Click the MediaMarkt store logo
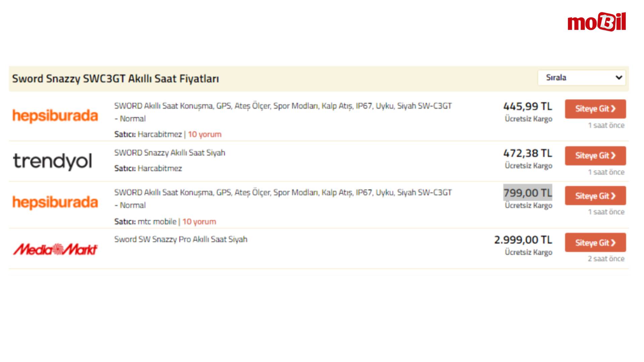 tap(55, 249)
